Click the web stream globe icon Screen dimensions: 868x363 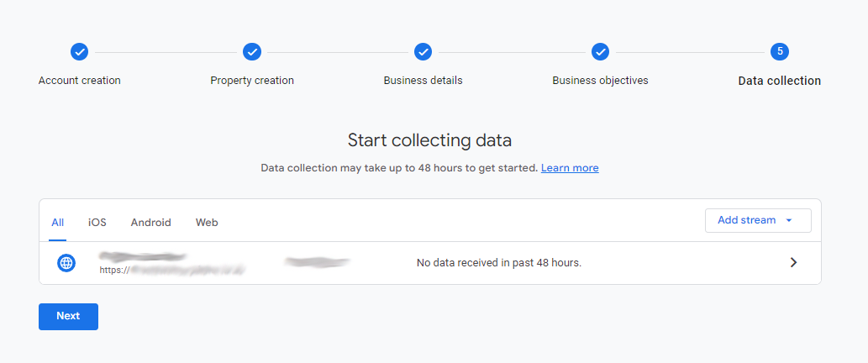[x=66, y=263]
